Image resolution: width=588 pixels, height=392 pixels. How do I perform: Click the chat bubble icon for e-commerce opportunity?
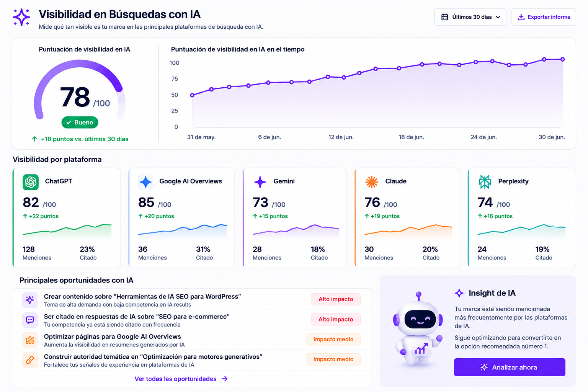click(x=30, y=320)
